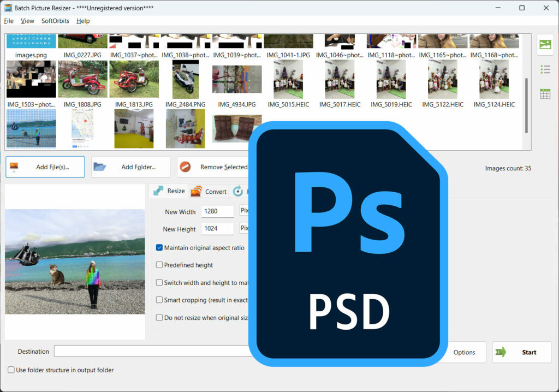Click the New Height input field
This screenshot has height=392, width=559.
pos(217,229)
